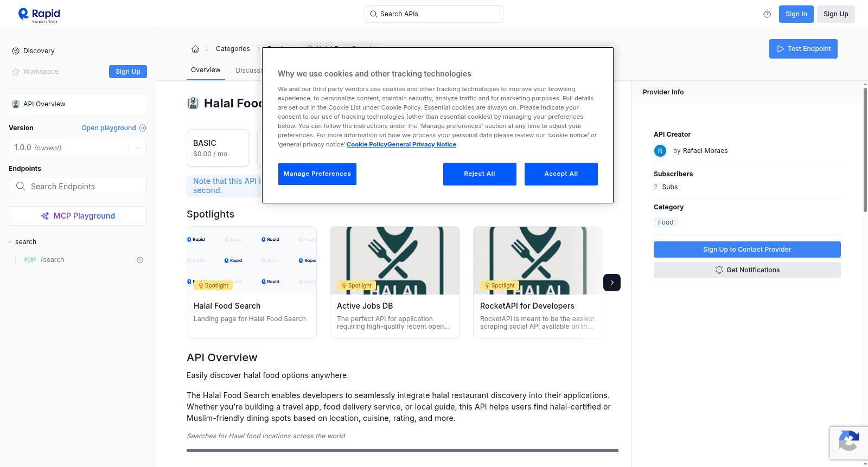Click the "Spotlights" heading
The height and width of the screenshot is (467, 868).
[x=210, y=214]
